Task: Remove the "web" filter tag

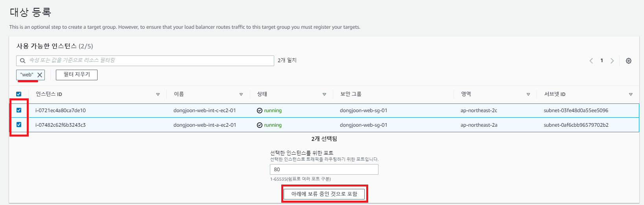Action: pos(40,75)
